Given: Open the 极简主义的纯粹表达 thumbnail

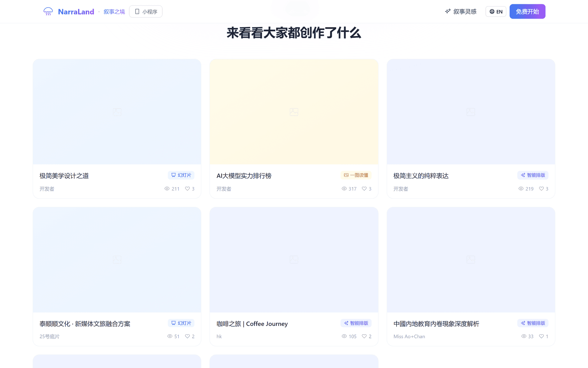Looking at the screenshot, I should tap(471, 112).
